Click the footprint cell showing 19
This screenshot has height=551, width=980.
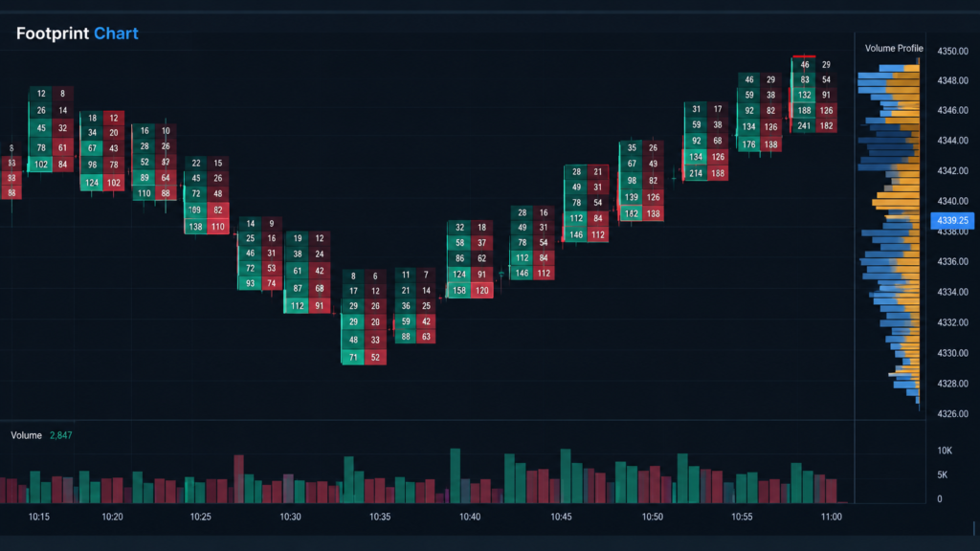tap(298, 238)
